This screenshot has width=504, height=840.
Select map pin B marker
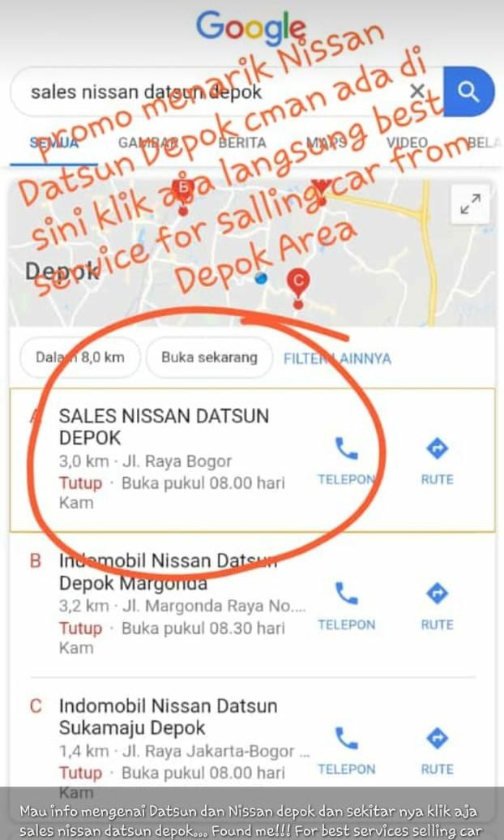(x=183, y=193)
